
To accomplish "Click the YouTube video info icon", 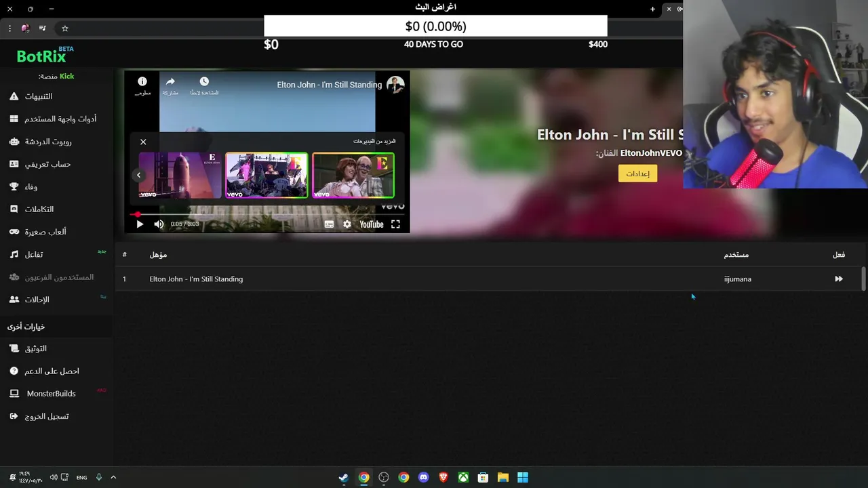I will pyautogui.click(x=142, y=81).
